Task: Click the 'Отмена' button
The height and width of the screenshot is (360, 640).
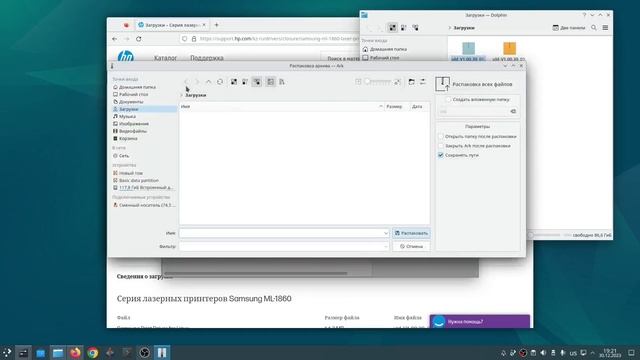Action: click(411, 247)
